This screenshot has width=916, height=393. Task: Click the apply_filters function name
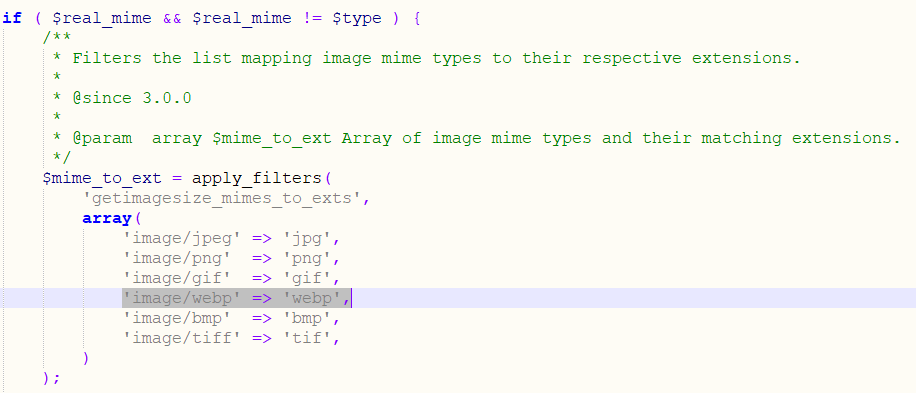pos(256,178)
